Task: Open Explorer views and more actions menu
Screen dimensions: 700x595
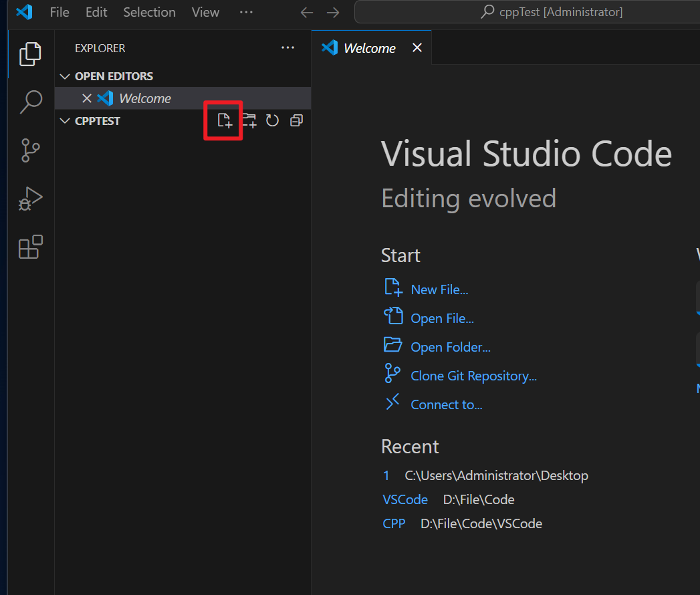Action: point(287,47)
